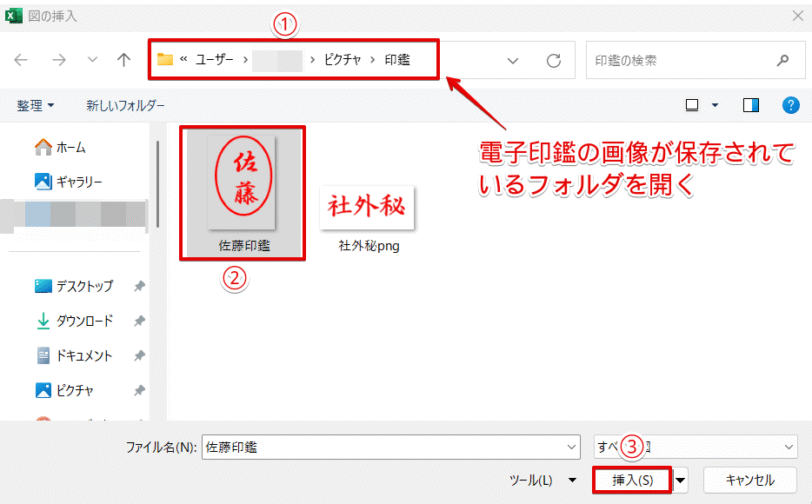Click the search magnifier icon
The height and width of the screenshot is (504, 812).
click(783, 61)
